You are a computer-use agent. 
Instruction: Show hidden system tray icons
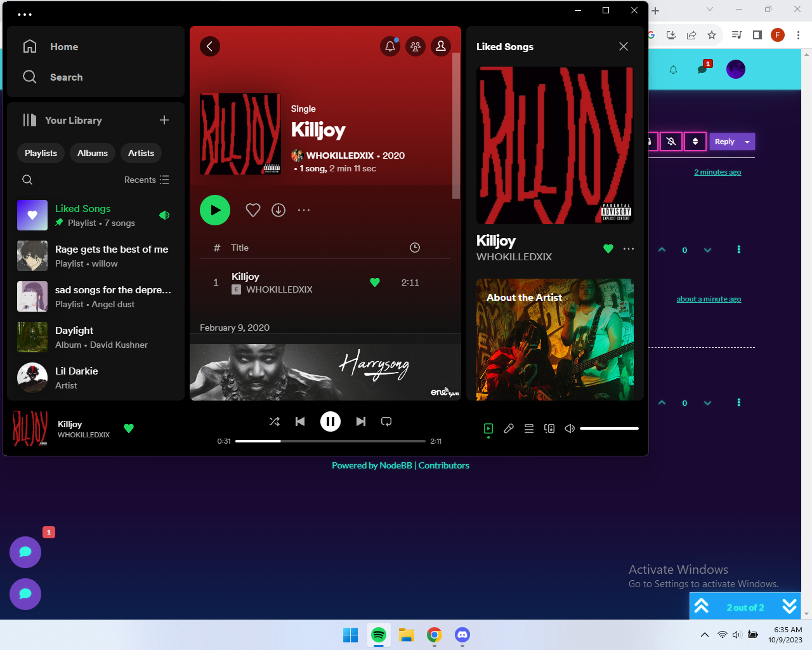(704, 635)
